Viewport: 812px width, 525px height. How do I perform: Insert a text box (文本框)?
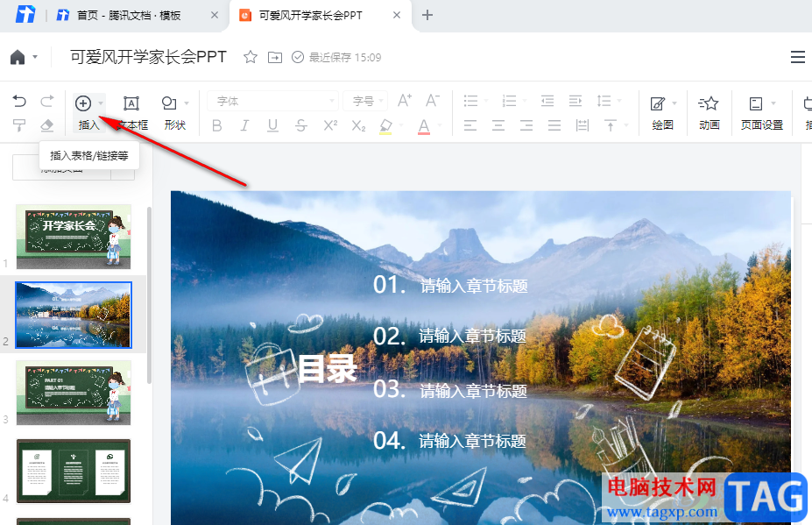[131, 112]
